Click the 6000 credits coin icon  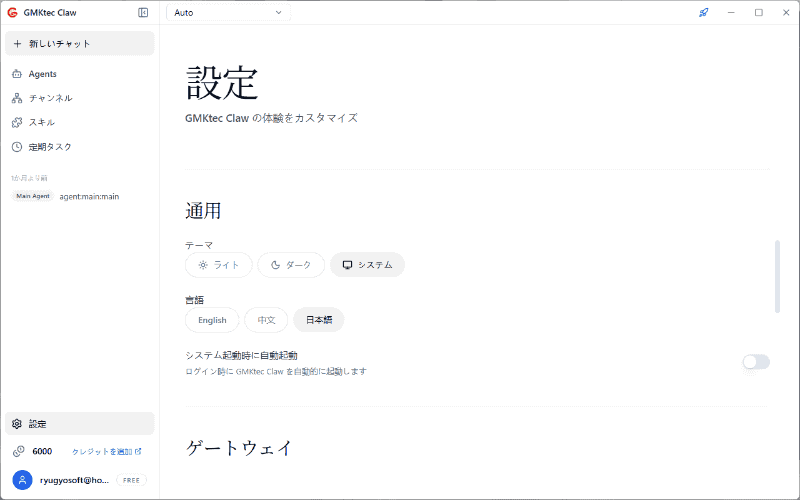[x=18, y=451]
